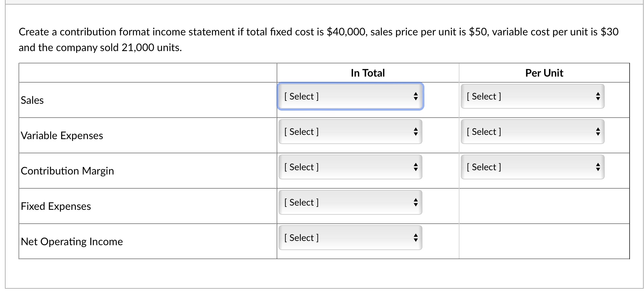This screenshot has height=291, width=644.
Task: Click the arrow icon on Sales Per Unit select
Action: pyautogui.click(x=598, y=96)
